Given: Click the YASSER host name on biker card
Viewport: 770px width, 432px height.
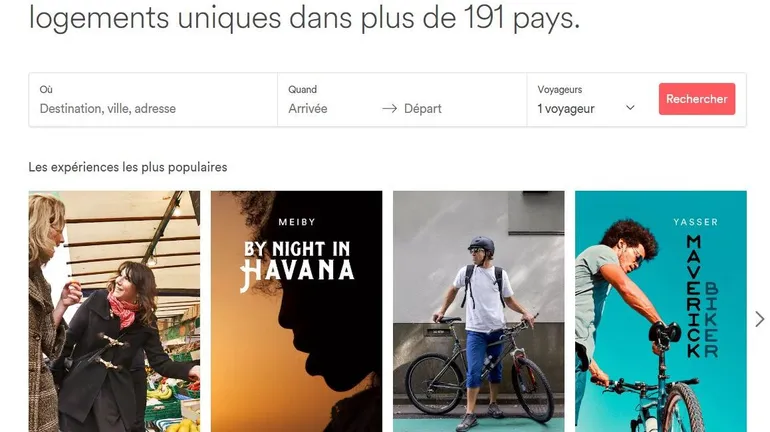Looking at the screenshot, I should click(x=696, y=222).
